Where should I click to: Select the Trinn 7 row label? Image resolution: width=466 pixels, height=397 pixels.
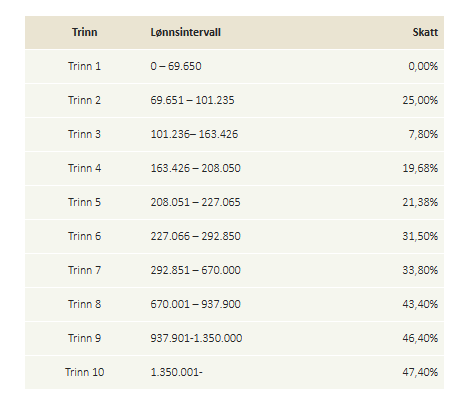(x=84, y=270)
